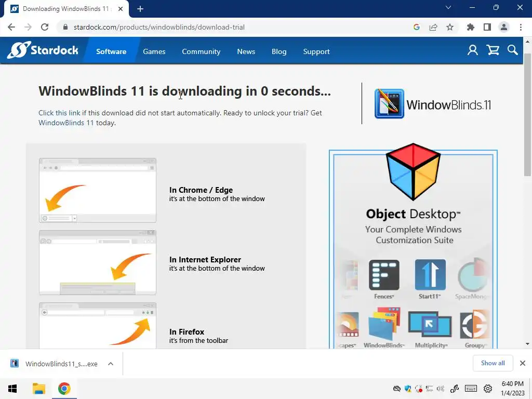Viewport: 532px width, 399px height.
Task: Go to the Blog section
Action: pos(279,51)
